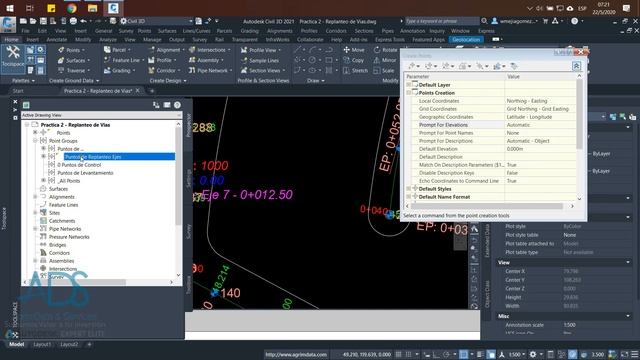Open the status bar customization menu icon
Screen dimensions: 640x360
coord(634,354)
